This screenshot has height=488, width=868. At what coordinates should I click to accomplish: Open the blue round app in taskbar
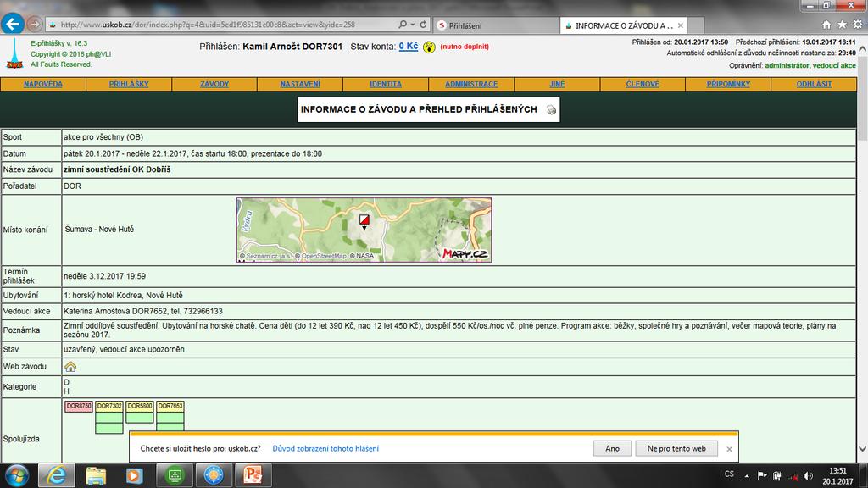[x=213, y=475]
